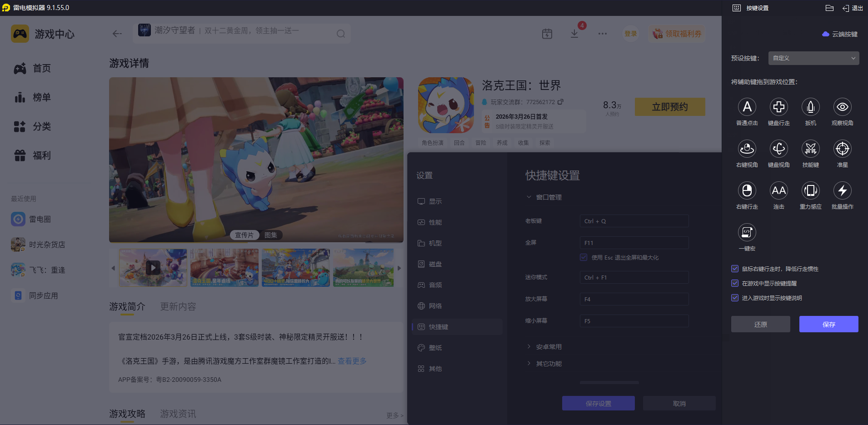Select the 普通点击 key mapping icon

click(747, 107)
